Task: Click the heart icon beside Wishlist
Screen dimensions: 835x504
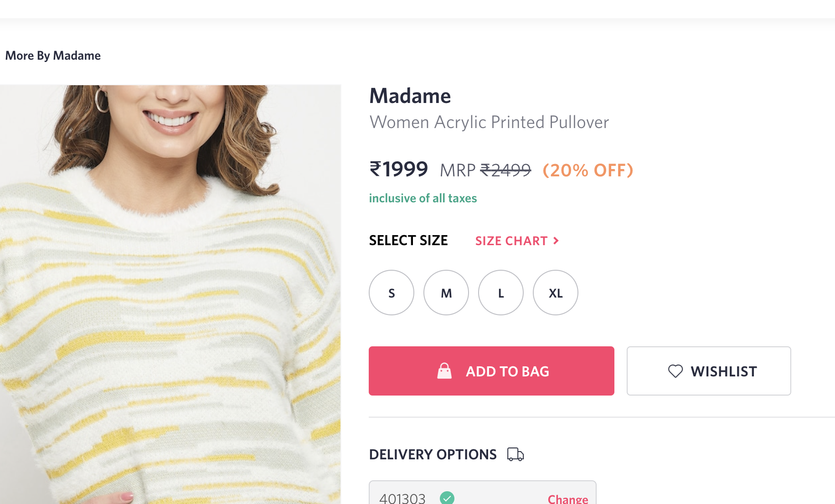Action: [x=675, y=371]
